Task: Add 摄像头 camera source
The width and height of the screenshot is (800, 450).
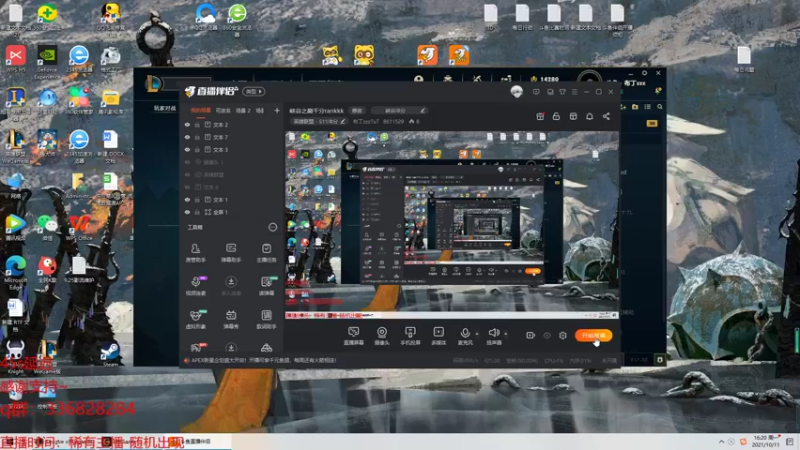Action: [x=382, y=336]
